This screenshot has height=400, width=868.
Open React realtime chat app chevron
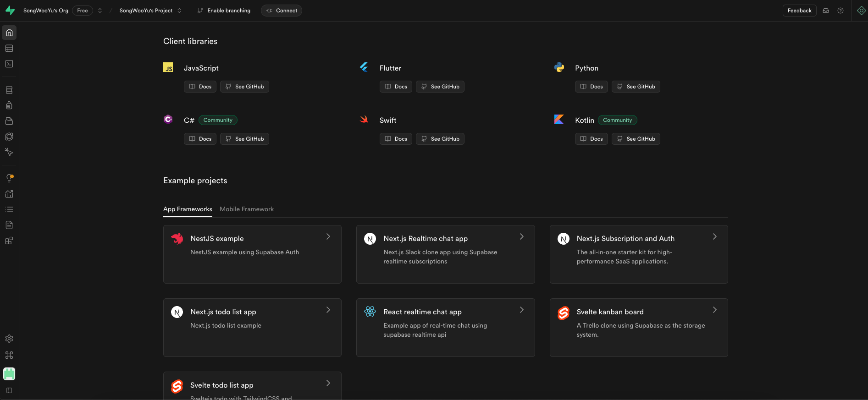pyautogui.click(x=522, y=310)
